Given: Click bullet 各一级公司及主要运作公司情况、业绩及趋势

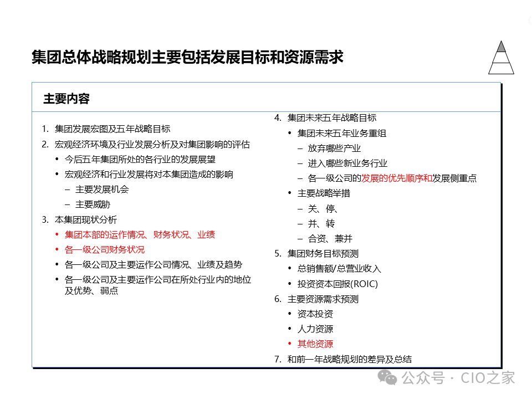Looking at the screenshot, I should pos(154,265).
